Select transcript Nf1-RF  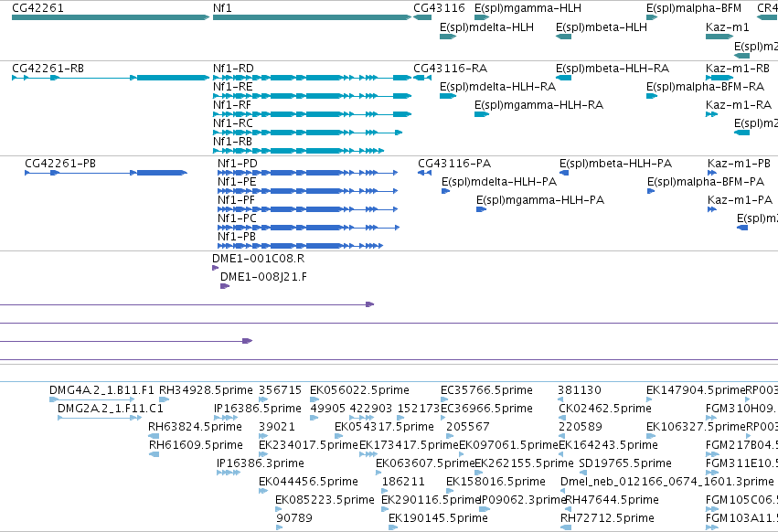(312, 114)
